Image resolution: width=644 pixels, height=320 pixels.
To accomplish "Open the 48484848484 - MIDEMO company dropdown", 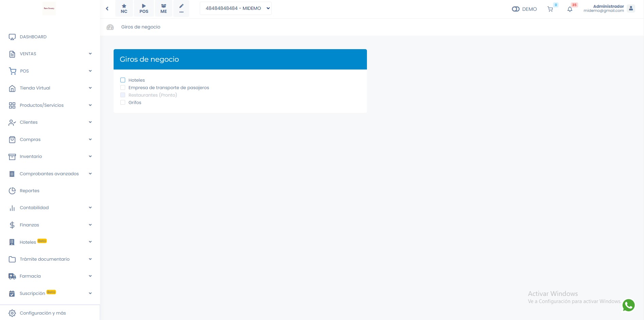I will pyautogui.click(x=236, y=8).
